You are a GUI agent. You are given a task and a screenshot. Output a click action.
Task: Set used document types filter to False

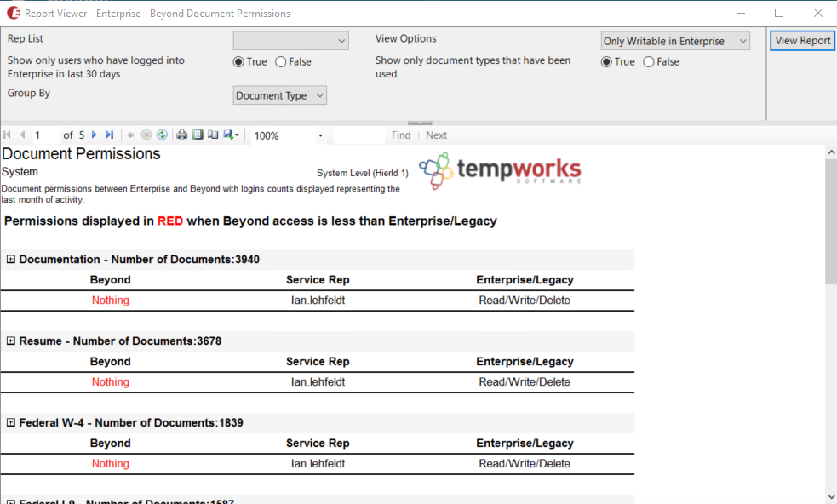coord(649,62)
